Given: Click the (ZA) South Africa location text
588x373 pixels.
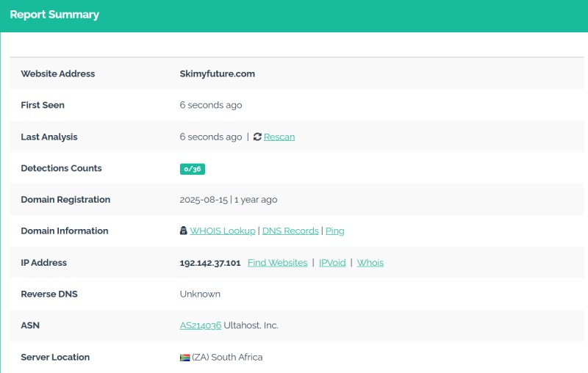Looking at the screenshot, I should click(227, 358).
